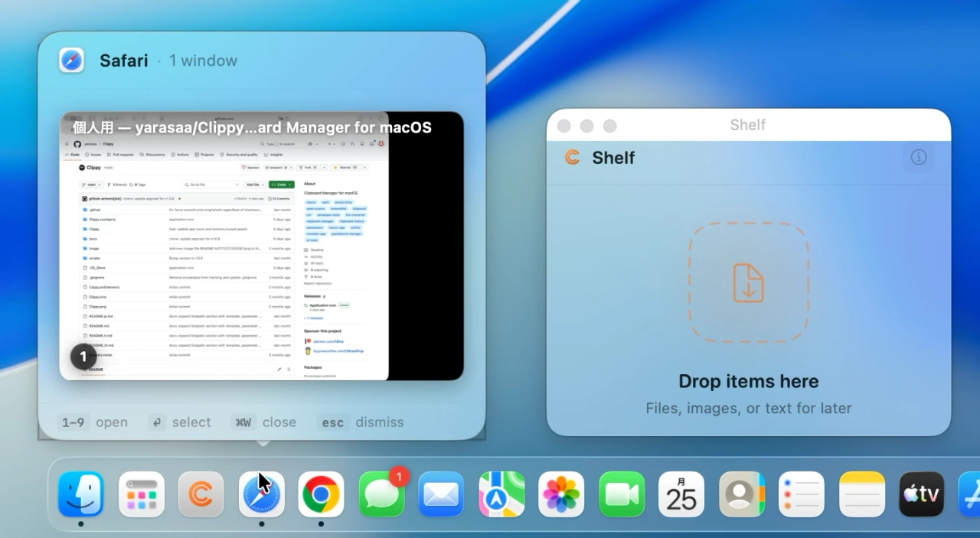Click the thumbnail title '個人用 — yarasaa/Clippy'

coord(253,127)
